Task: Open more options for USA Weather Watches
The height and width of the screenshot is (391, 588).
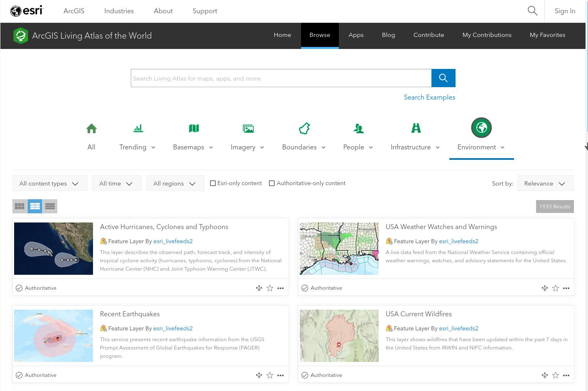Action: [566, 288]
